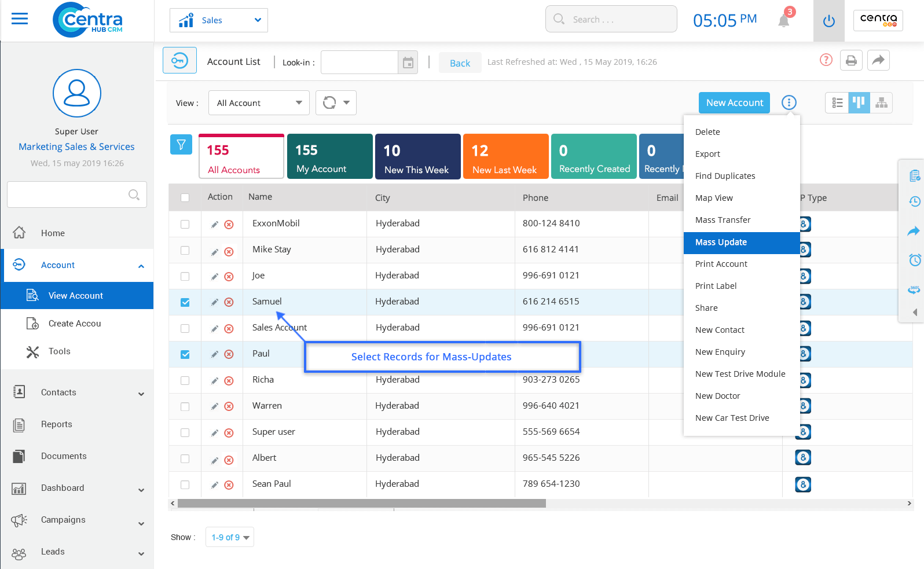
Task: Check the Joe row checkbox
Action: (185, 276)
